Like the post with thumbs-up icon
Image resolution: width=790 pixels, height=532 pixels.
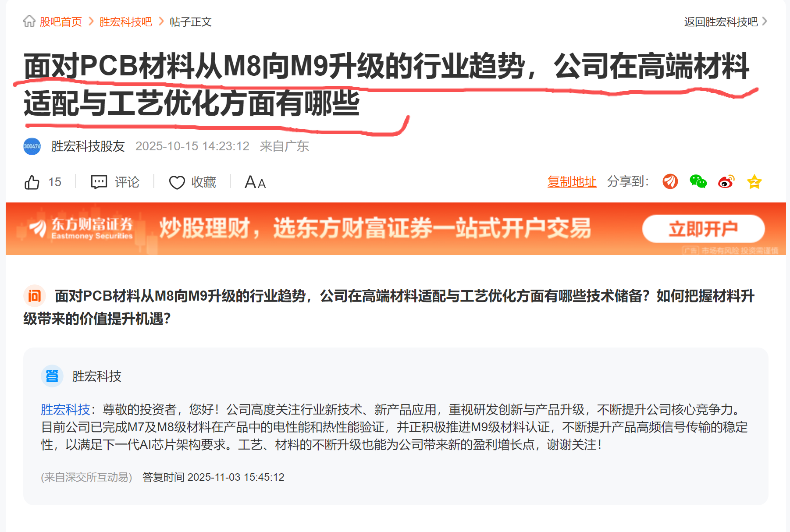pos(32,182)
